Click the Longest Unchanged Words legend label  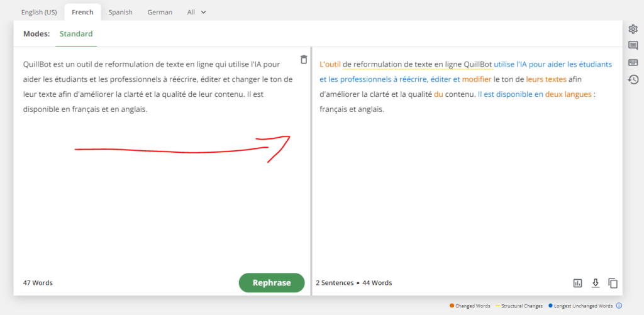tap(583, 306)
